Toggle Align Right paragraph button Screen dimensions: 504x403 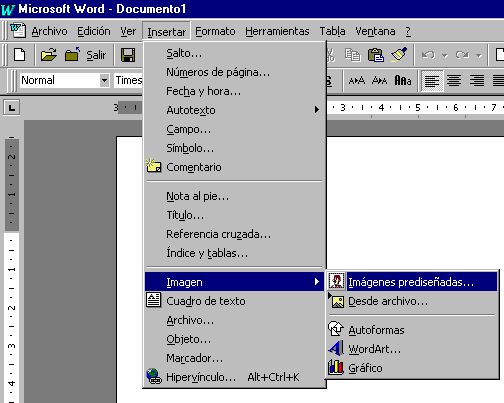[477, 81]
